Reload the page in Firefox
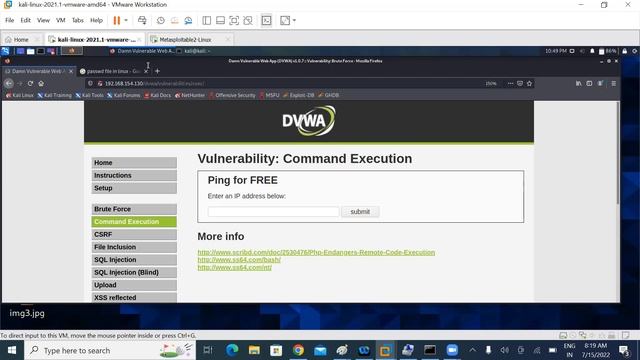This screenshot has height=360, width=640. point(30,83)
